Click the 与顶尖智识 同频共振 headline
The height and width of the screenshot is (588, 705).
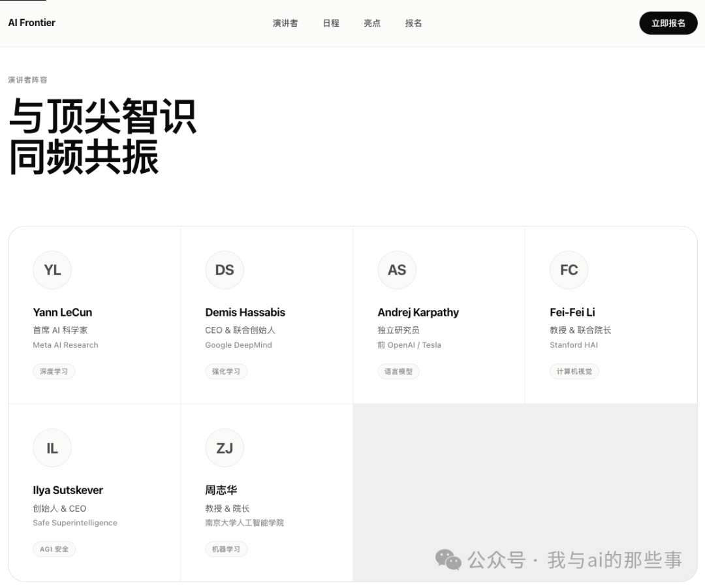(x=102, y=136)
